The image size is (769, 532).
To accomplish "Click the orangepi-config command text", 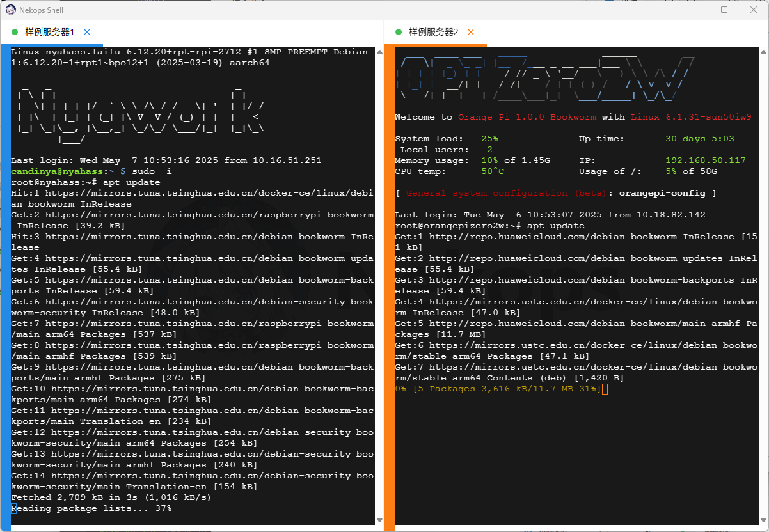I will coord(662,193).
